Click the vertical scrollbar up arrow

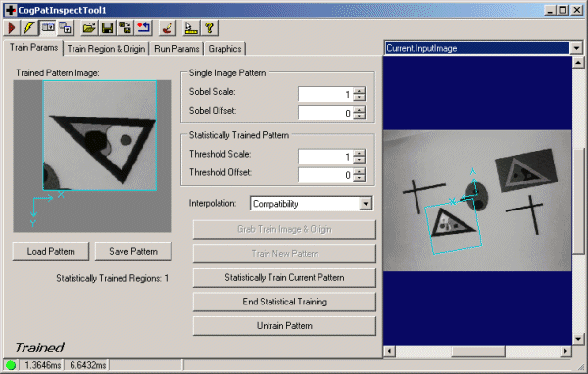(578, 63)
